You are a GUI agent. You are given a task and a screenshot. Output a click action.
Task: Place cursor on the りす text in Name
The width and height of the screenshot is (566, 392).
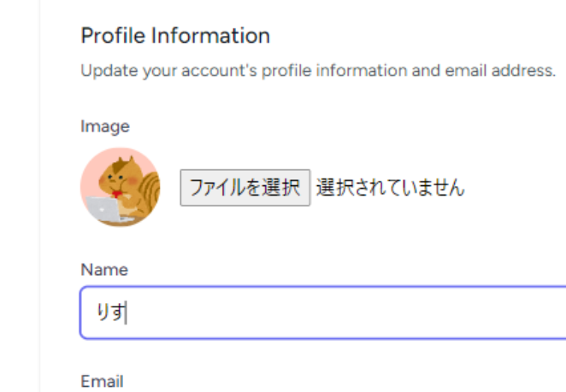(x=112, y=313)
